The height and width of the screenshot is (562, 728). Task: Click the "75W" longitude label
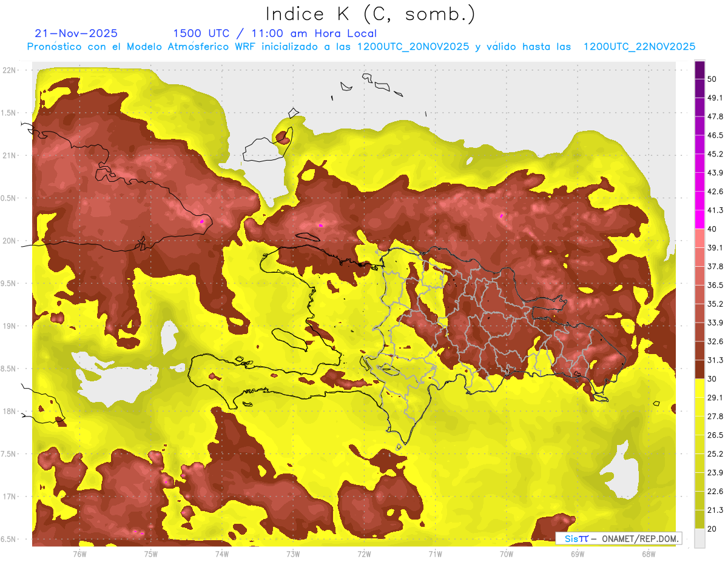pyautogui.click(x=151, y=554)
